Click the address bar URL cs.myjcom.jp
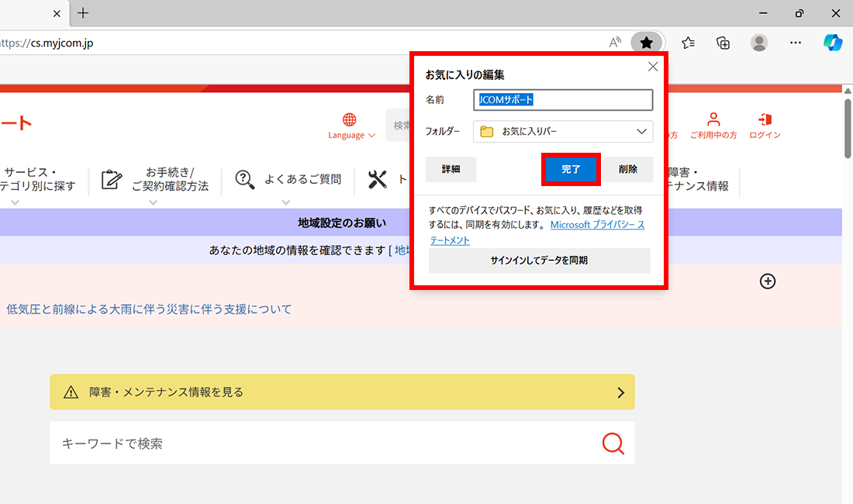The width and height of the screenshot is (853, 504). coord(47,43)
